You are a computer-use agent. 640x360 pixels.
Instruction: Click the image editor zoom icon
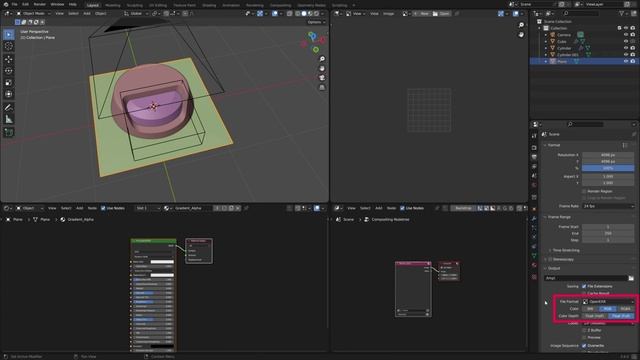click(x=521, y=25)
